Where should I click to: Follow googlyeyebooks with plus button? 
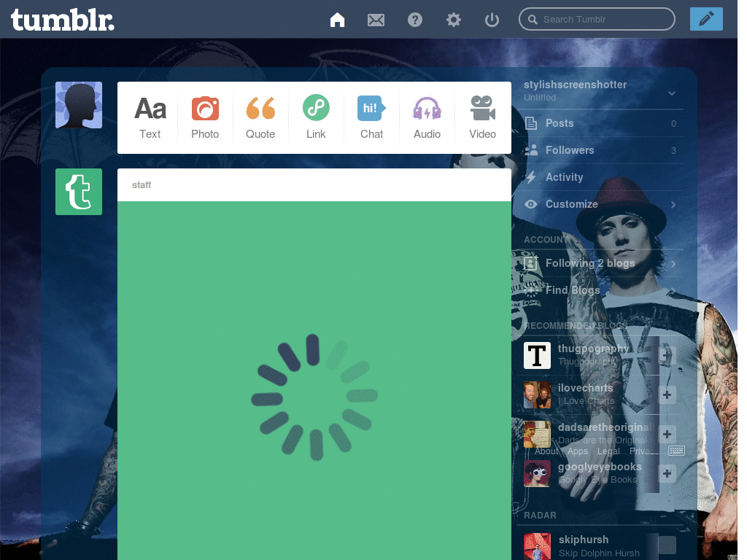coord(667,473)
